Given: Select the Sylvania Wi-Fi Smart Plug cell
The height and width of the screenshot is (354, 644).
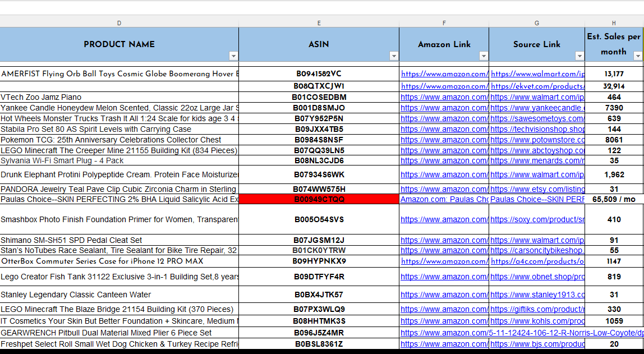Looking at the screenshot, I should click(x=119, y=160).
